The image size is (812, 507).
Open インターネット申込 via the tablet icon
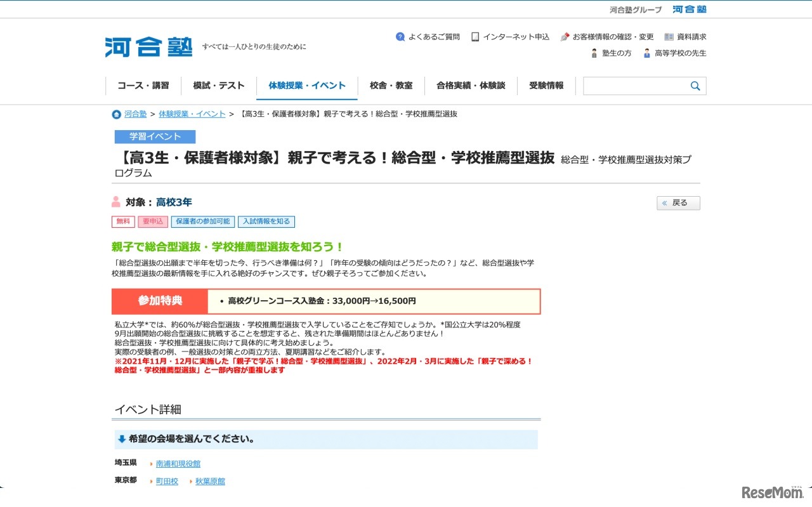475,37
